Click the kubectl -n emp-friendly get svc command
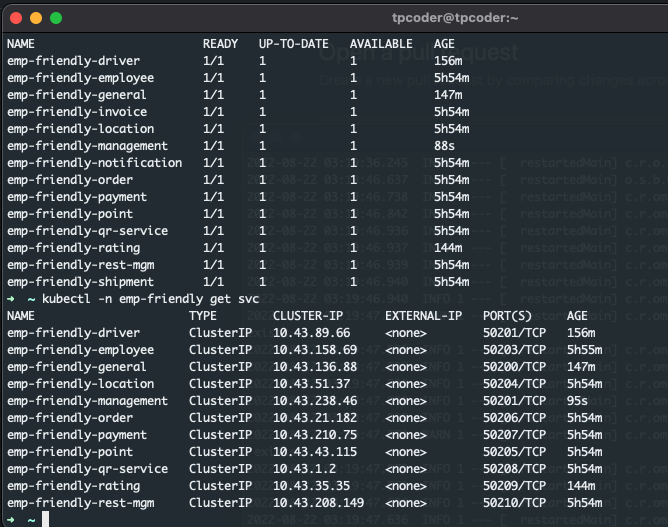This screenshot has width=668, height=527. pos(150,299)
